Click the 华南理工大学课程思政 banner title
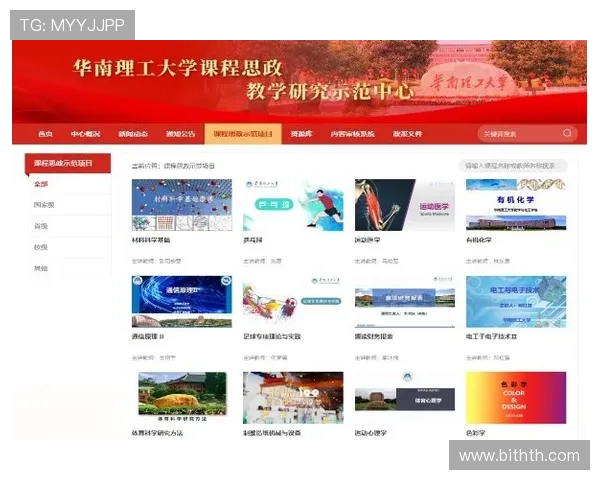600x480 pixels. (x=178, y=68)
